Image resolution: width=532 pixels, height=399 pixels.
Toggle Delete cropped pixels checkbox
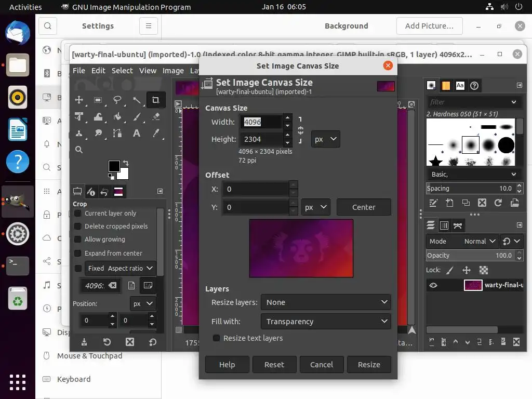(x=78, y=227)
